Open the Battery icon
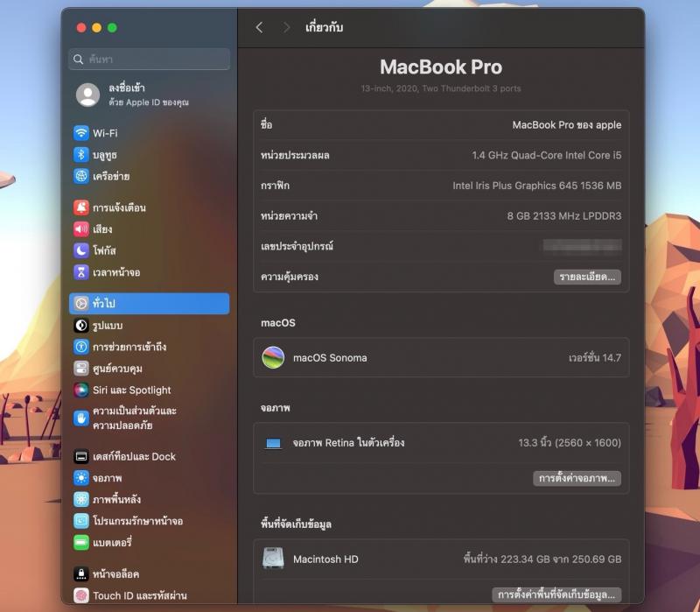Screen dimensions: 700x612 point(80,542)
